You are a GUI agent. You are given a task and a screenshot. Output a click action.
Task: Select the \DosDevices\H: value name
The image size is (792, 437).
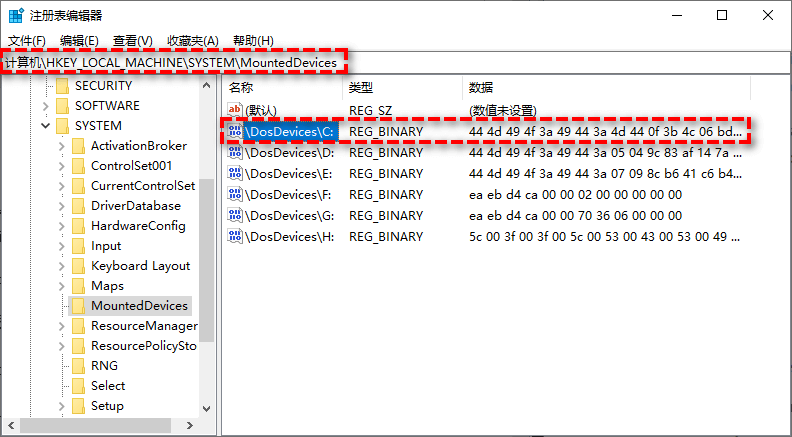point(289,236)
